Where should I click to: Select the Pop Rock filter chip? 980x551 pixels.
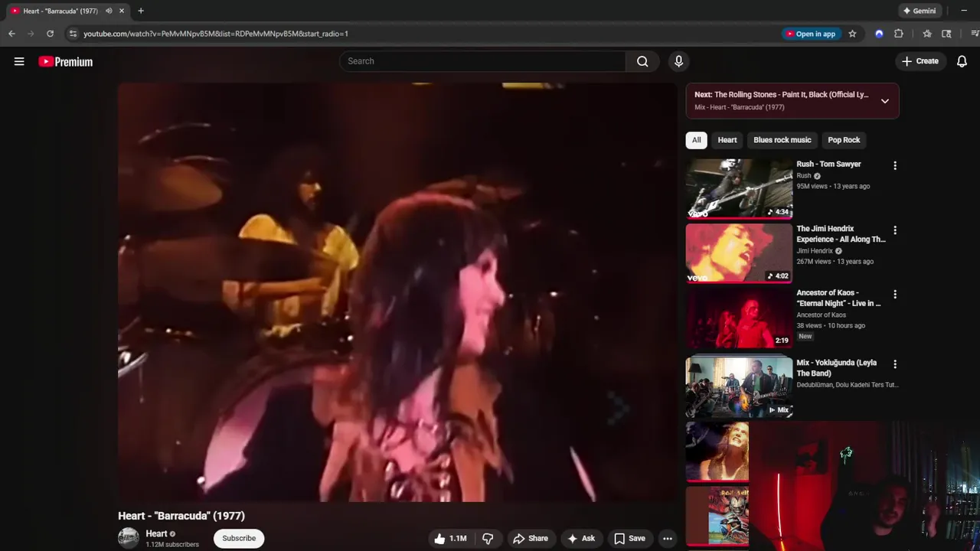click(844, 140)
